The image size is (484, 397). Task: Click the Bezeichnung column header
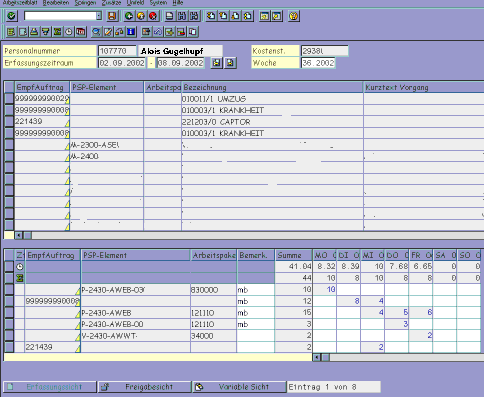point(272,87)
